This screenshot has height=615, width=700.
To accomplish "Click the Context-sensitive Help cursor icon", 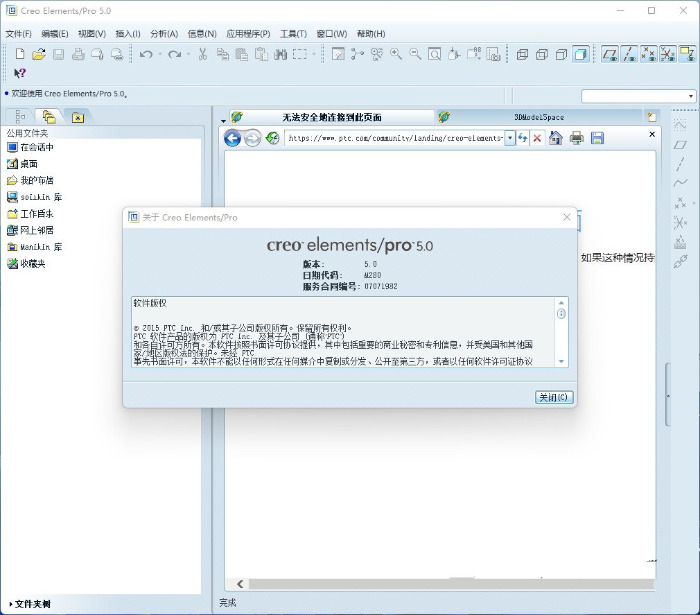I will (x=19, y=73).
